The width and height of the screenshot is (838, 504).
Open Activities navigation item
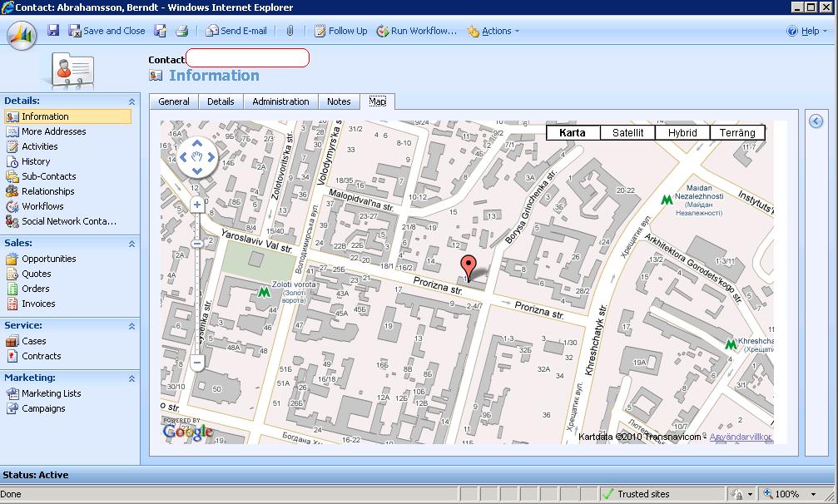(32, 146)
